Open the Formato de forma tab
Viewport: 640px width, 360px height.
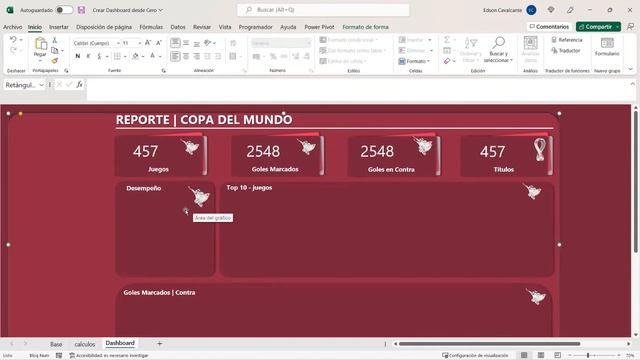(365, 27)
